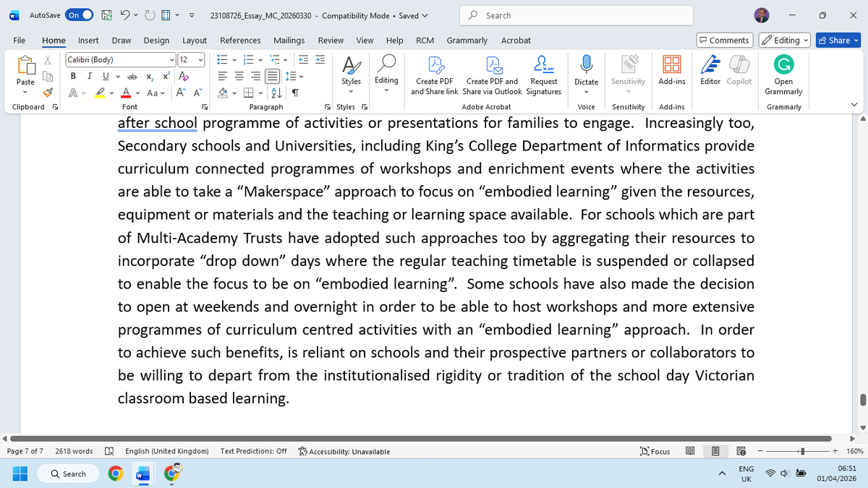Activate the Format Painter brush

tap(48, 92)
